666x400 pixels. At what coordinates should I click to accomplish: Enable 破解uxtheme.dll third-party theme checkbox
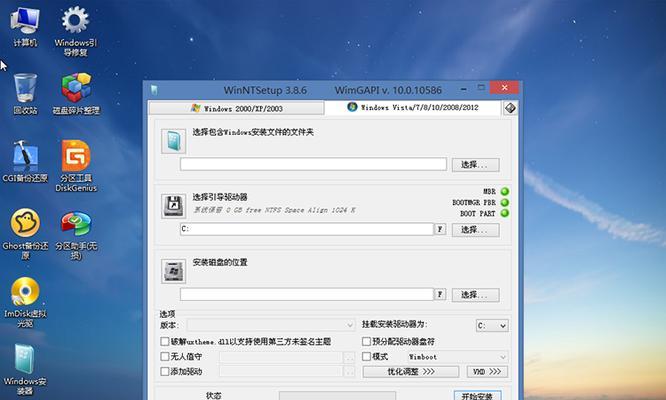pos(165,341)
